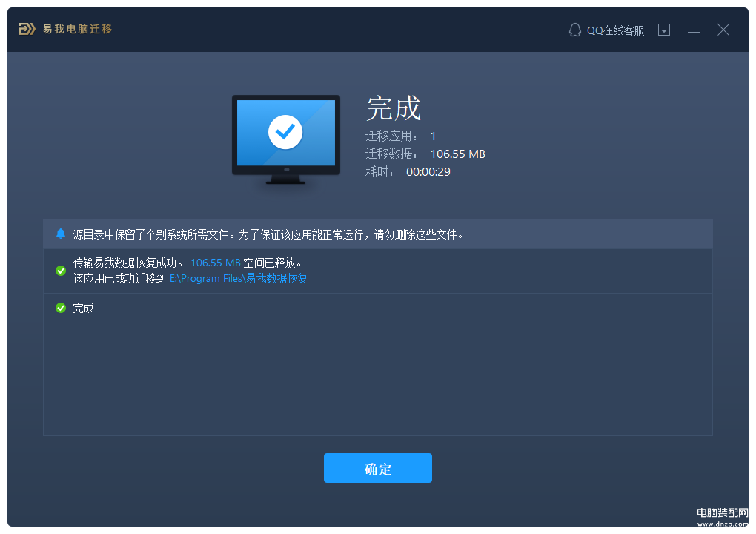756x534 pixels.
Task: Click the 源目录中保留了个别系统所需文件 notice text
Action: coord(268,234)
